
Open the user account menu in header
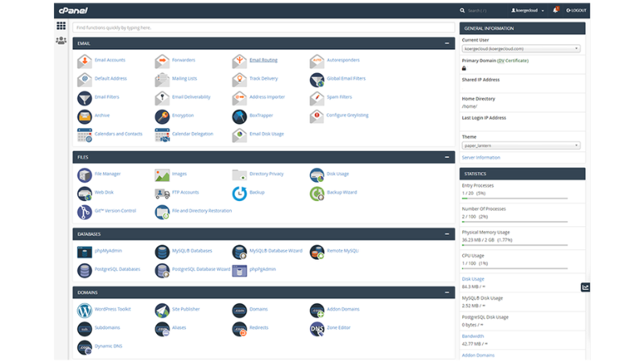click(x=528, y=10)
